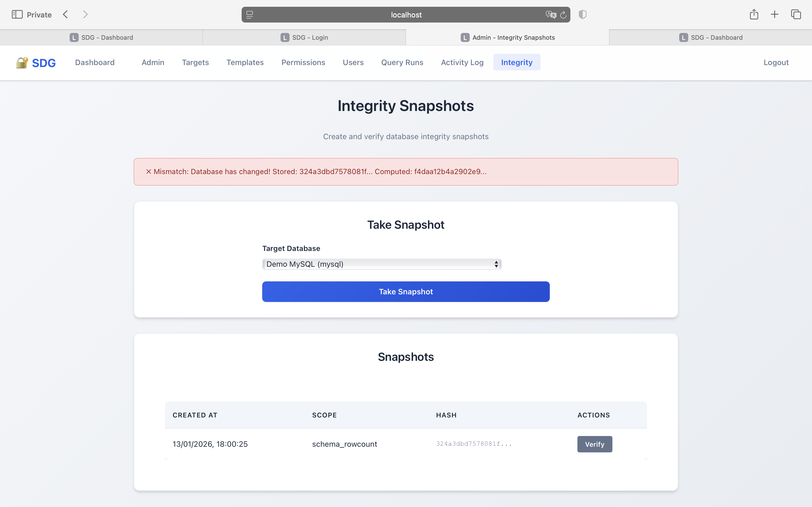Click the localhost address bar
This screenshot has height=507, width=812.
pyautogui.click(x=406, y=14)
